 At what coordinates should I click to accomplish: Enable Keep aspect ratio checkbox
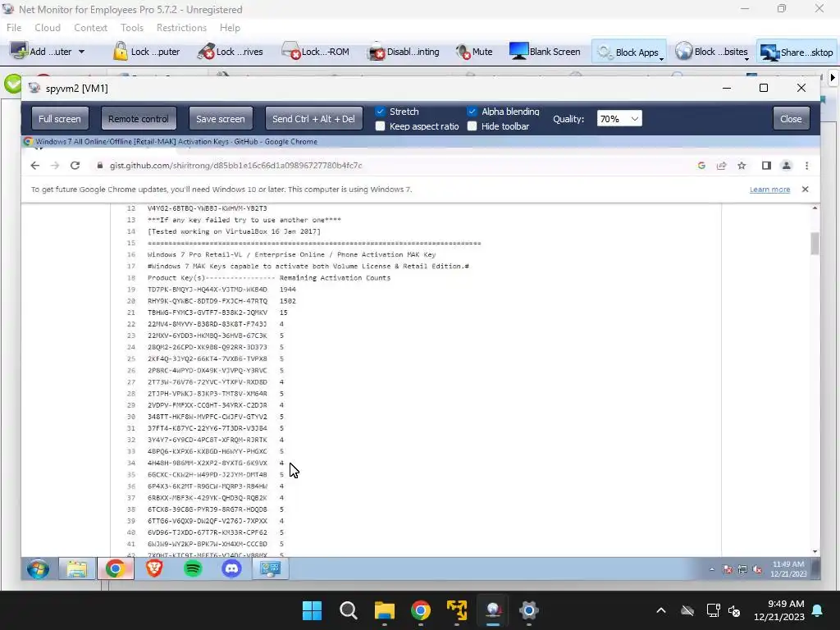(381, 126)
